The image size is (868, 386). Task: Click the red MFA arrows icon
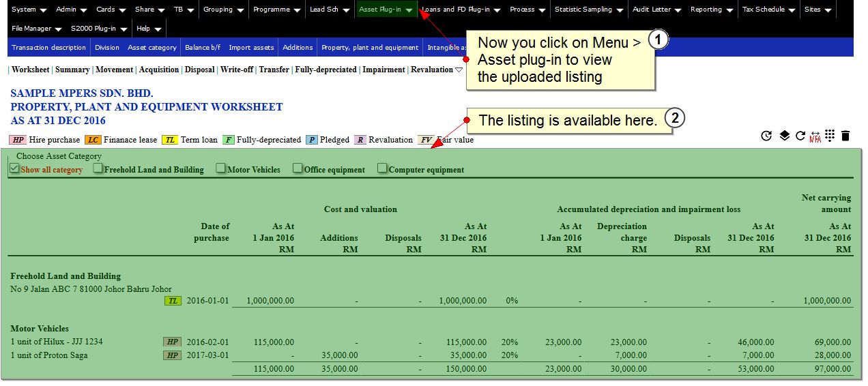click(815, 136)
